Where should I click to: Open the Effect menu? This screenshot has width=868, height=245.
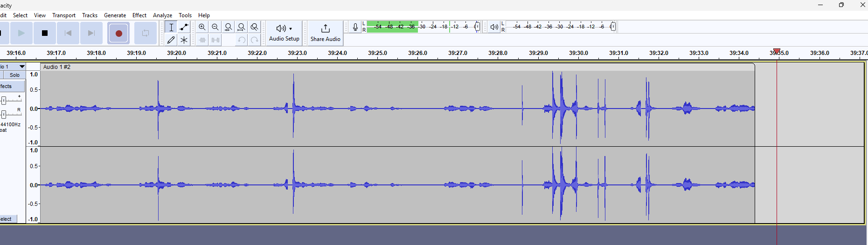point(139,15)
